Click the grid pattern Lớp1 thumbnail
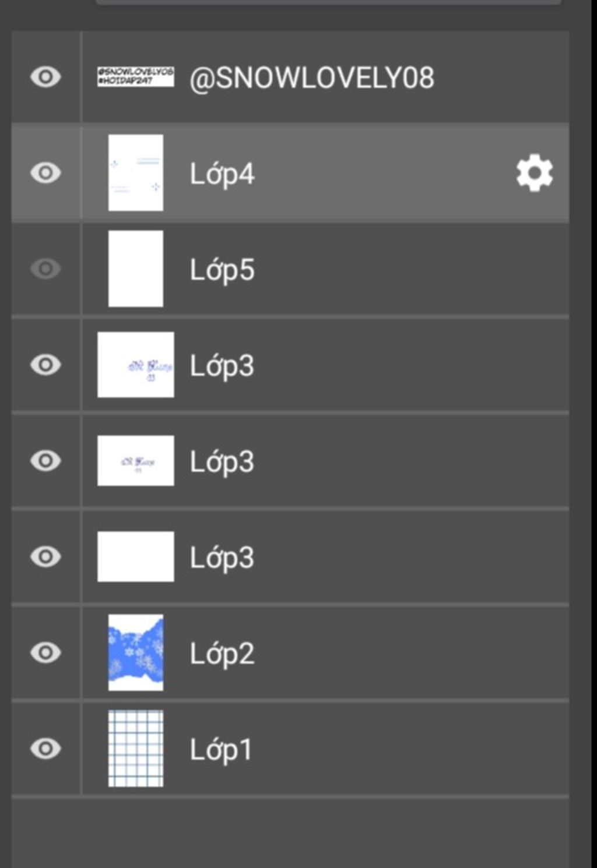The height and width of the screenshot is (868, 597). tap(136, 749)
